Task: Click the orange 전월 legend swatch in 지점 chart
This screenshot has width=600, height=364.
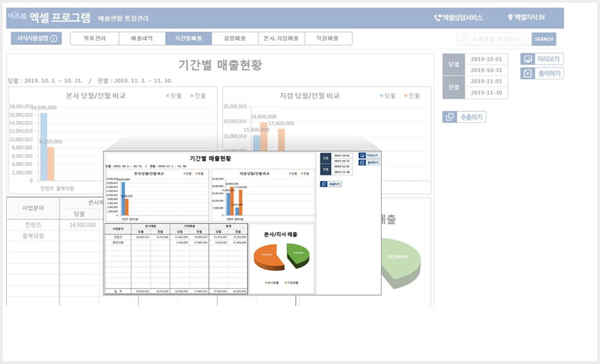Action: (x=406, y=95)
